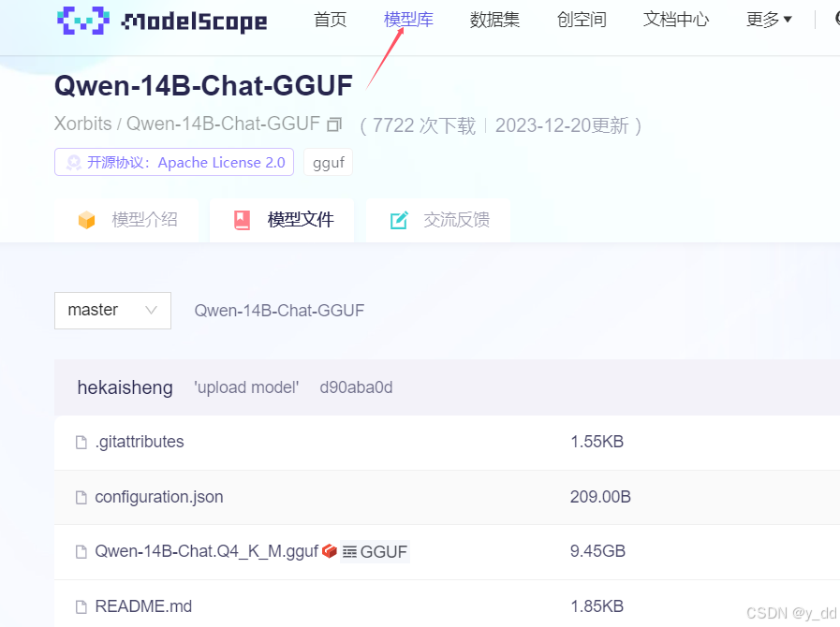Click the 2023-12-20更新 date text
The height and width of the screenshot is (627, 840).
click(x=562, y=125)
